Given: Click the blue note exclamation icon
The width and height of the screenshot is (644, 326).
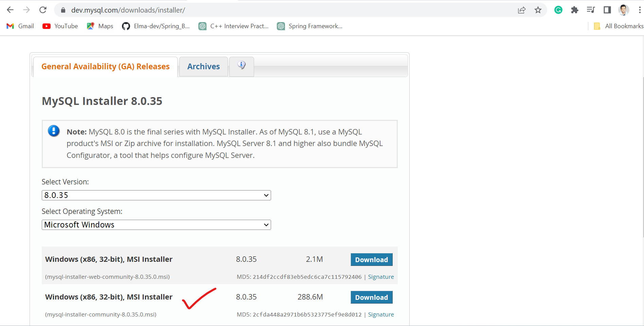Looking at the screenshot, I should tap(54, 131).
